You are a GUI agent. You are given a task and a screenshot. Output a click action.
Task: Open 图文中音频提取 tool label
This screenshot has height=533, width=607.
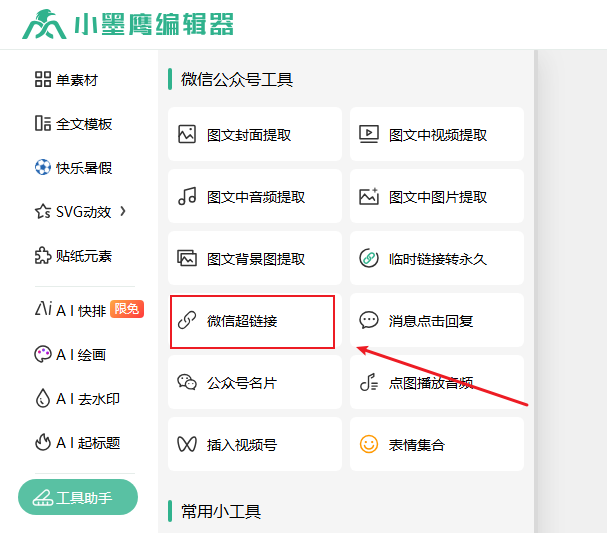256,197
